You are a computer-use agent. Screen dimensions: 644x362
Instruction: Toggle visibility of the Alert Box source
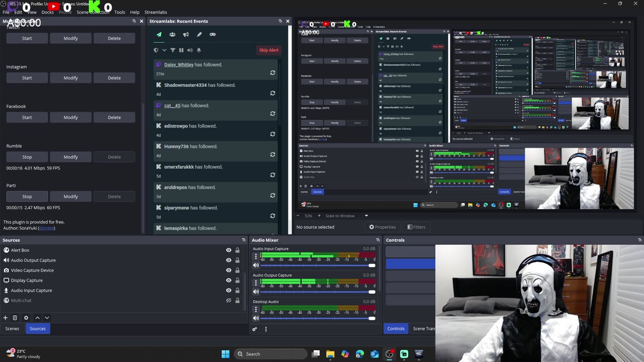(228, 250)
